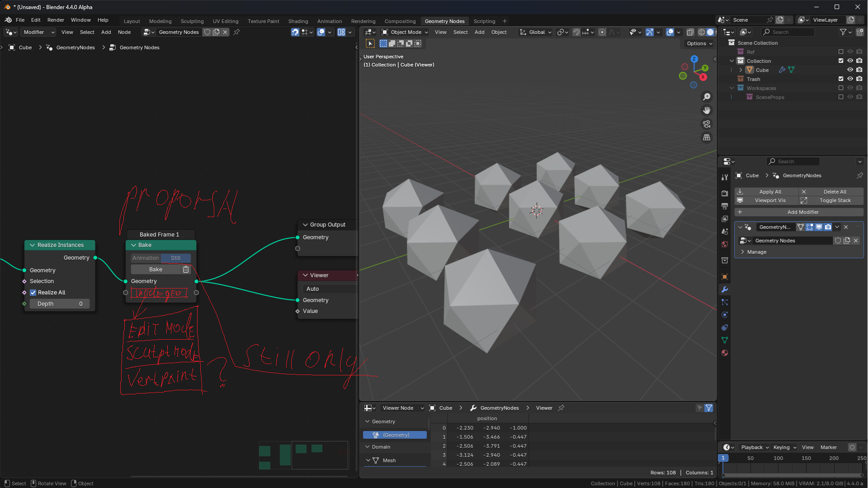Open the Object properties tab
The width and height of the screenshot is (868, 488).
[x=725, y=277]
